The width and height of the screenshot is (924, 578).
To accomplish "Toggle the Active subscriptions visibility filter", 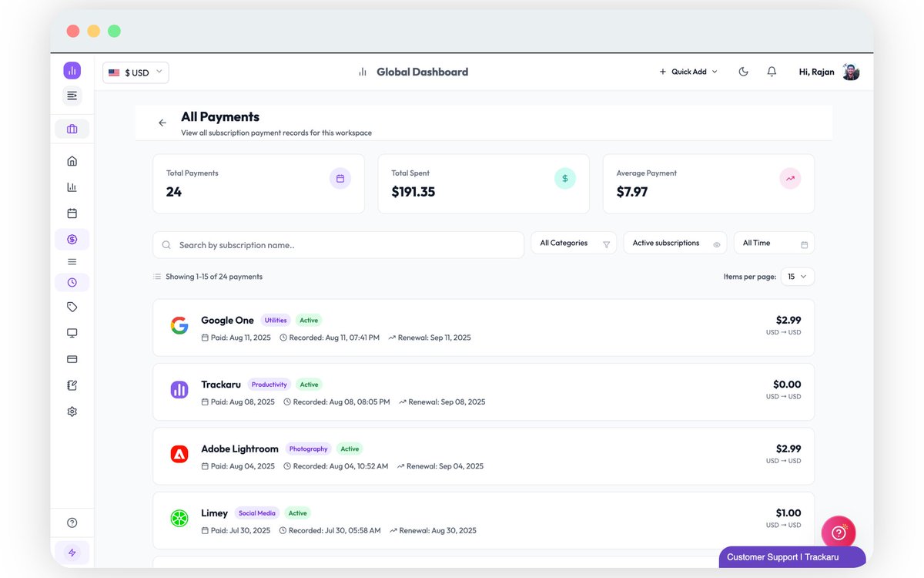I will pyautogui.click(x=676, y=244).
